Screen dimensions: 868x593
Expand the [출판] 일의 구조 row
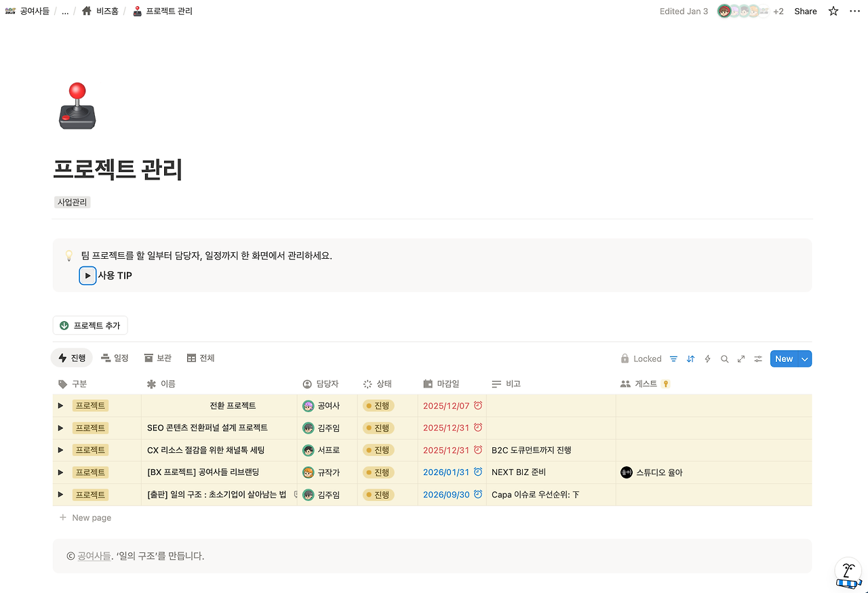60,494
